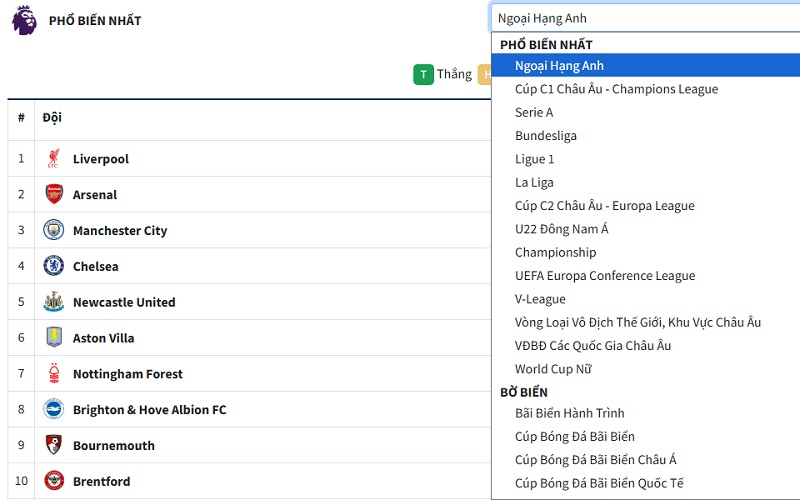
Task: Click the Chelsea club crest
Action: pyautogui.click(x=54, y=266)
